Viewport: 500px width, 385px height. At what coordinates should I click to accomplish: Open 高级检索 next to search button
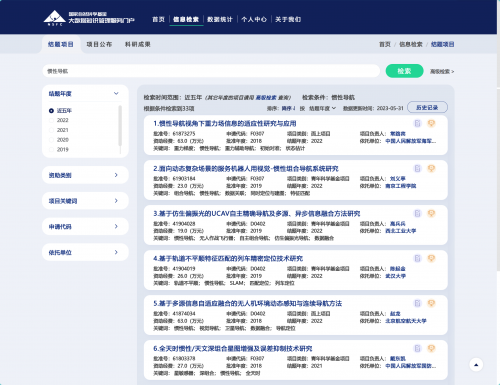click(442, 71)
